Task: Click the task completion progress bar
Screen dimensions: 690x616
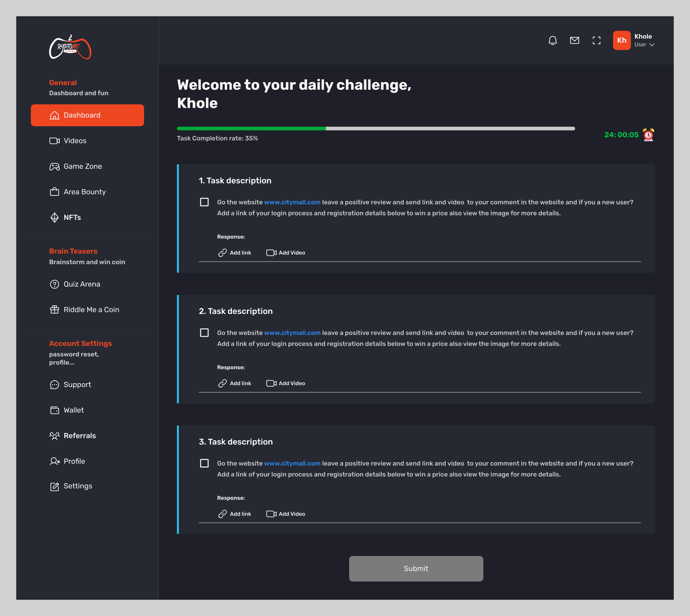Action: pos(376,129)
